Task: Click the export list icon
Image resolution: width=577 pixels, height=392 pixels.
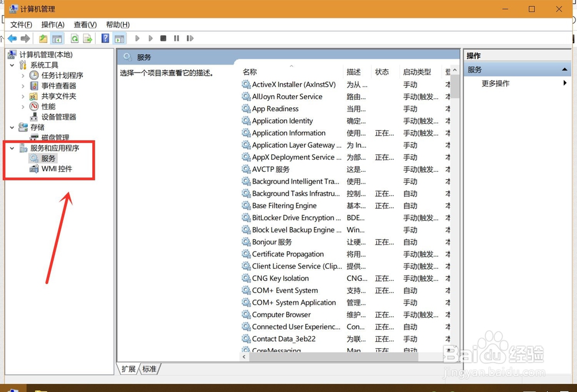Action: tap(87, 38)
